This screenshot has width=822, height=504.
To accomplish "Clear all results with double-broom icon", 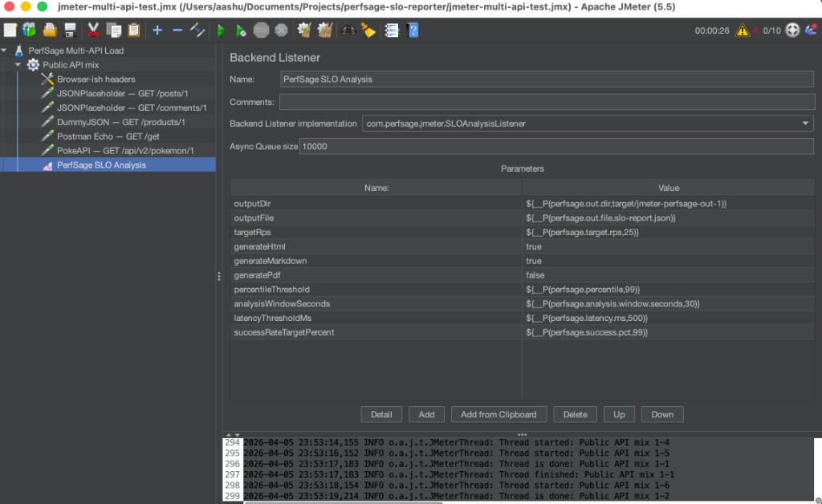I will pyautogui.click(x=325, y=30).
